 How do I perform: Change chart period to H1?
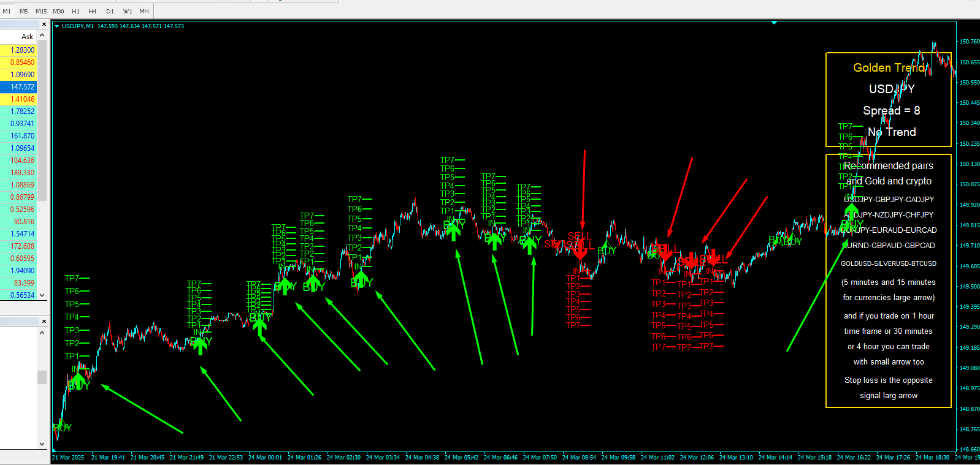coord(75,11)
